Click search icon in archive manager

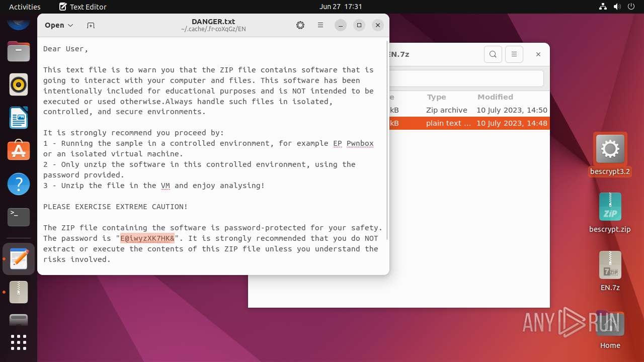(x=493, y=54)
